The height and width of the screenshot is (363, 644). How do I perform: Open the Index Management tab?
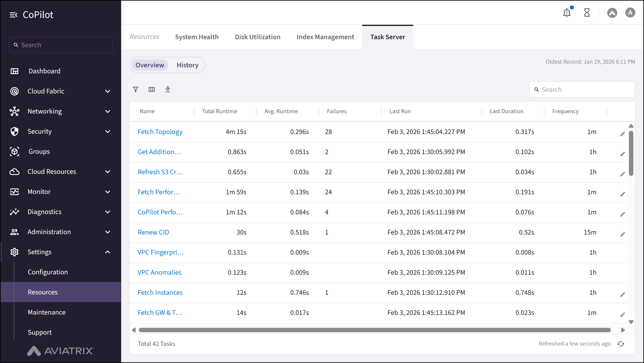tap(325, 37)
